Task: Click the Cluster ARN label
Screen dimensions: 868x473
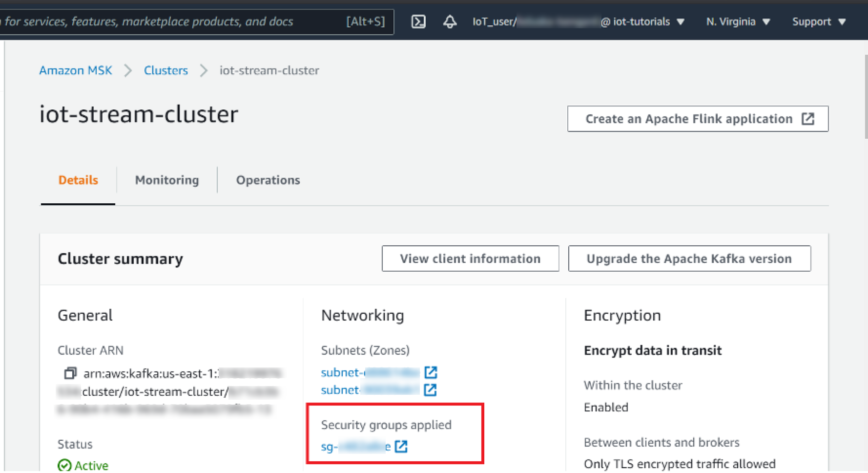Action: 90,350
